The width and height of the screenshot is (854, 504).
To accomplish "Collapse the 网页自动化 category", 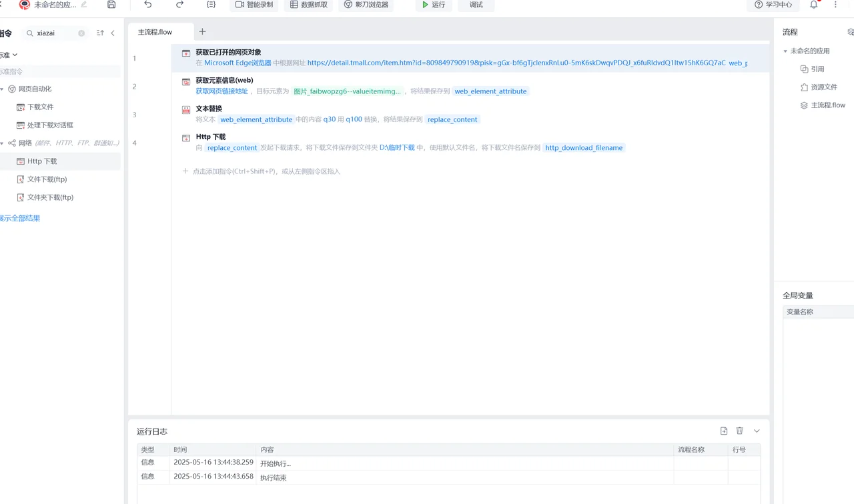I will (2, 89).
